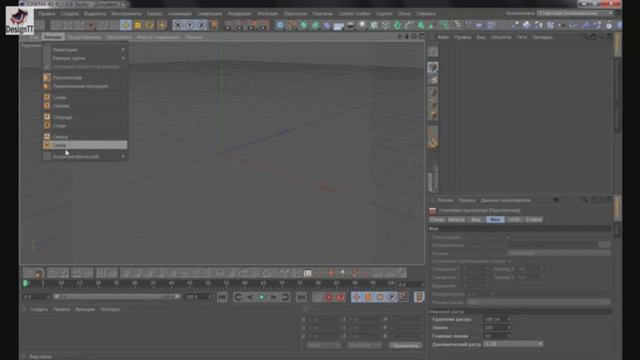Click the viewport pan navigation icon
This screenshot has width=640, height=360.
point(400,37)
